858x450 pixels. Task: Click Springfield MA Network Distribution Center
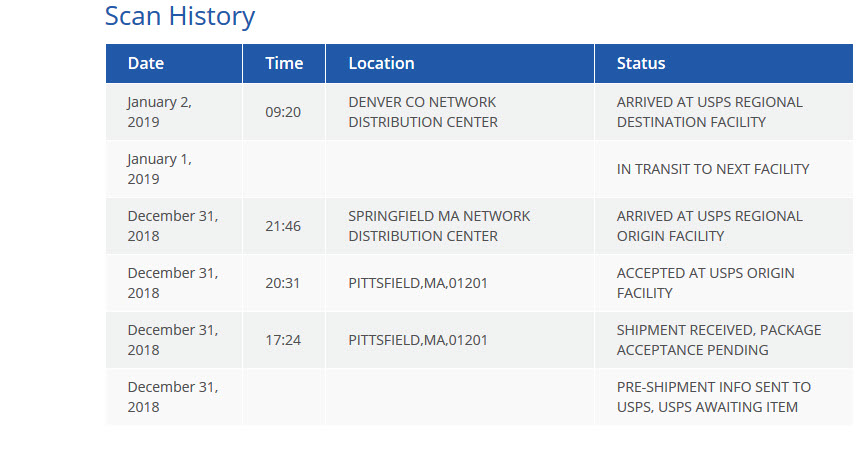pyautogui.click(x=439, y=226)
